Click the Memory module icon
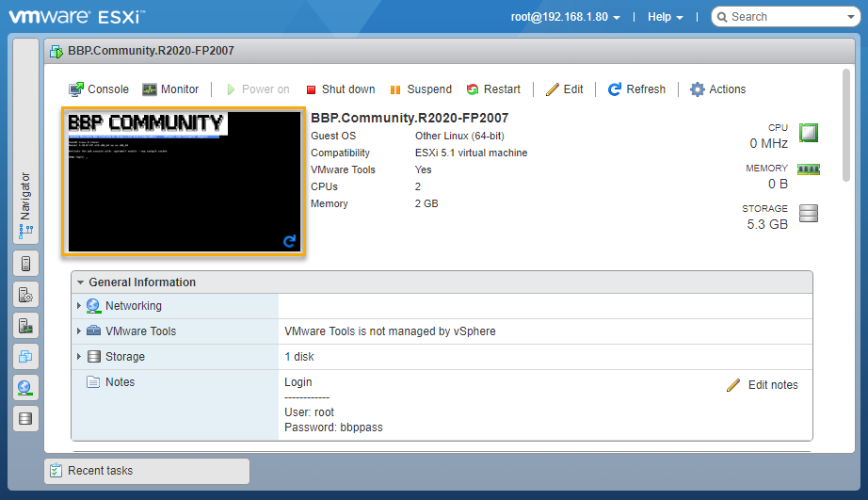The width and height of the screenshot is (868, 500). (x=808, y=169)
